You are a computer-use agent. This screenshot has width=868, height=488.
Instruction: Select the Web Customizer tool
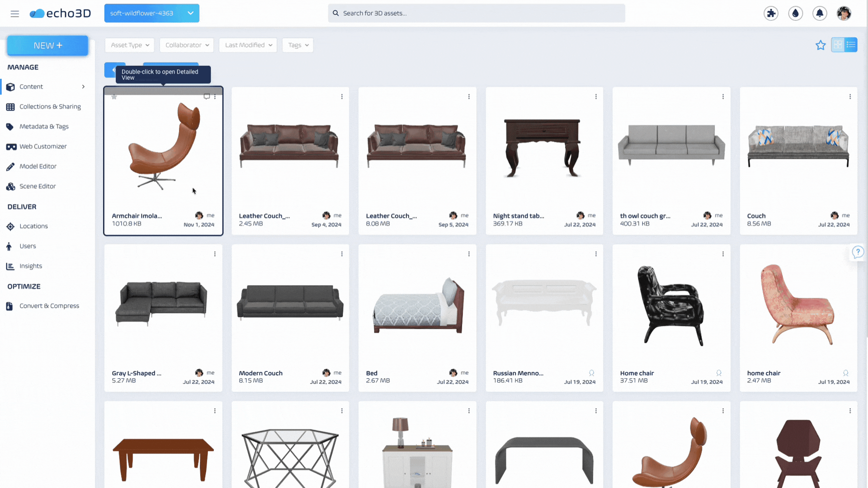(x=43, y=146)
